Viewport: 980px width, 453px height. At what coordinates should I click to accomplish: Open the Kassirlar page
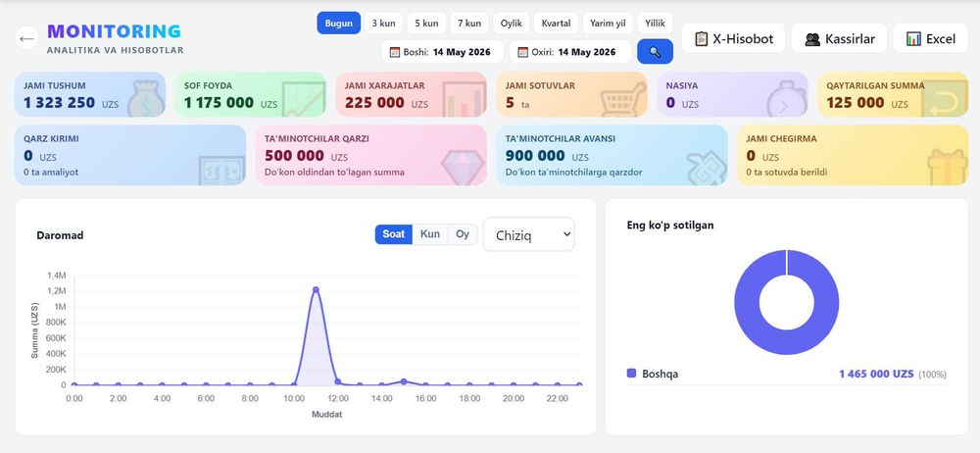tap(840, 39)
